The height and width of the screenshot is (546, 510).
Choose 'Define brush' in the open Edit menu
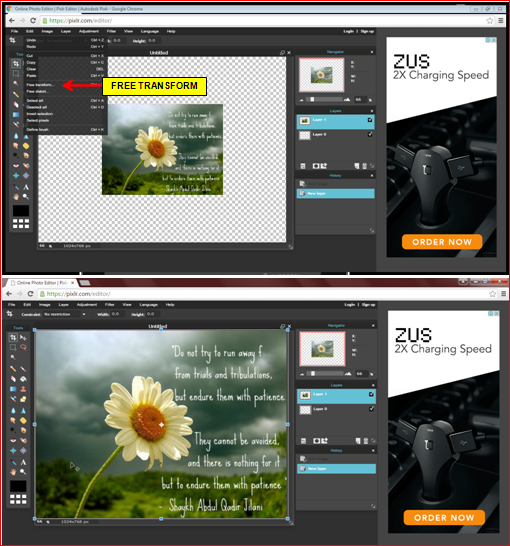pos(38,129)
